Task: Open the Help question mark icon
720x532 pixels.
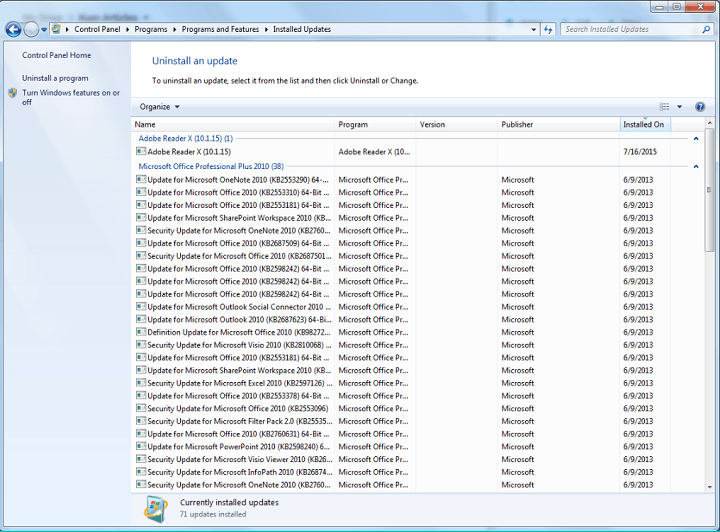Action: [700, 107]
